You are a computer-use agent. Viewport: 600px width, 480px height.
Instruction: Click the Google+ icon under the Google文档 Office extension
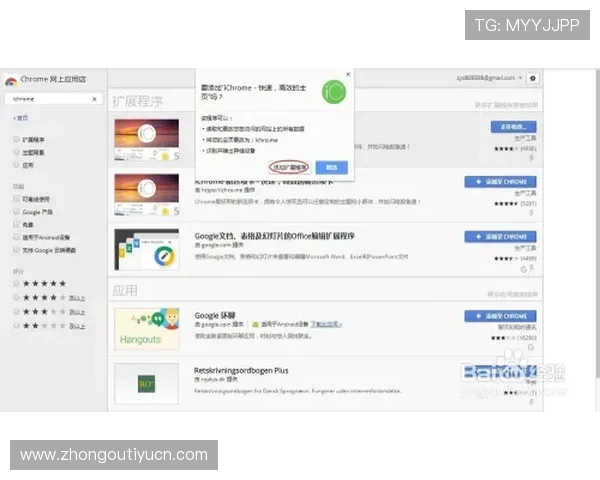[524, 269]
